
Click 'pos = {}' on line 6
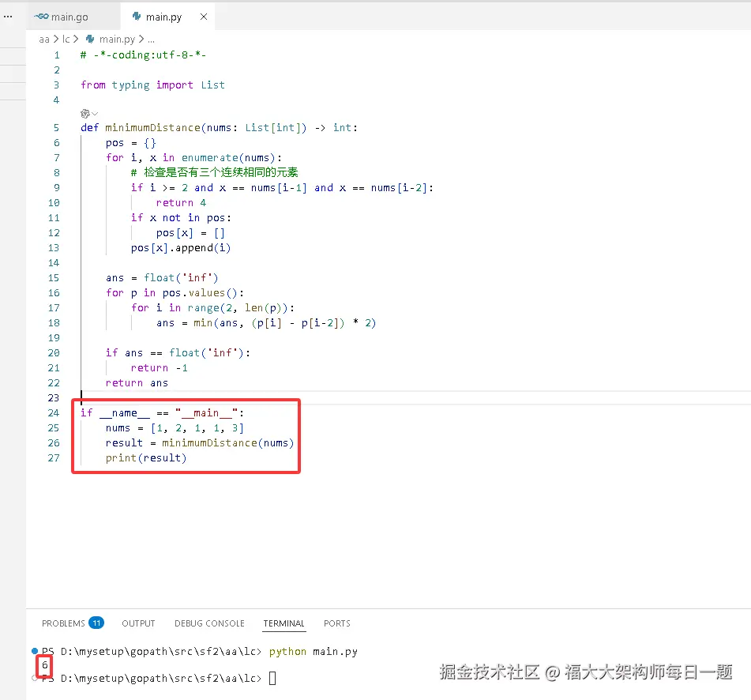(131, 143)
